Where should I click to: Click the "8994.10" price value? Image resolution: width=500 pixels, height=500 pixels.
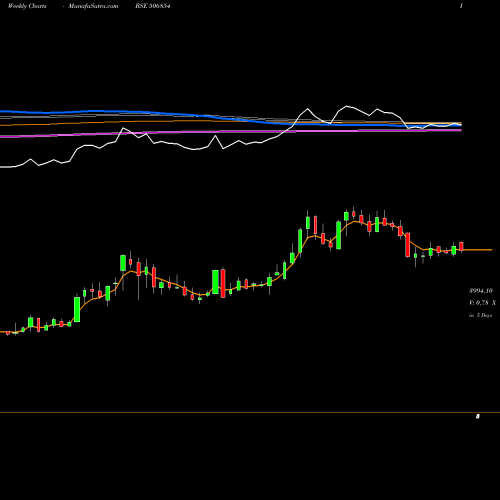point(481,291)
